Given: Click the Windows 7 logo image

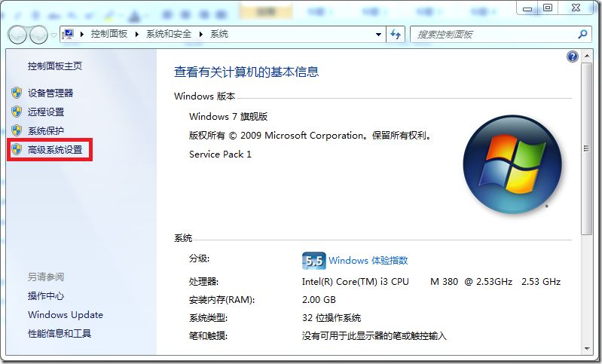Looking at the screenshot, I should [512, 164].
